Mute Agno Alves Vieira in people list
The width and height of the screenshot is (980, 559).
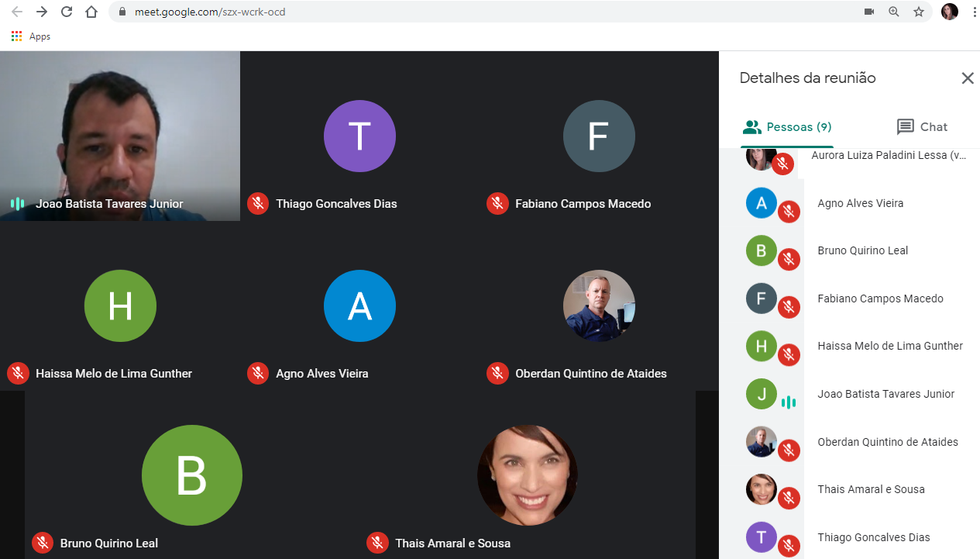[x=789, y=211]
